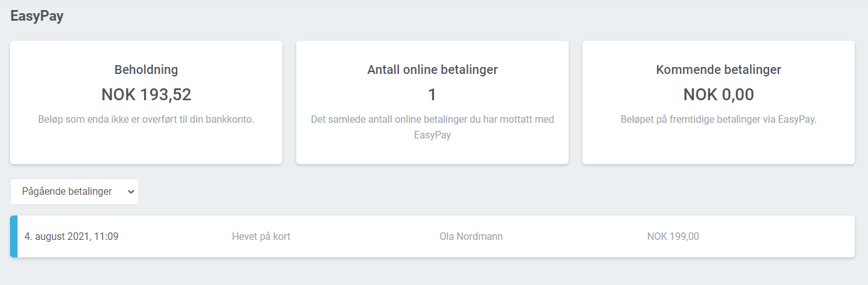The height and width of the screenshot is (285, 868).
Task: Click the chevron arrow on payments filter
Action: [x=131, y=192]
